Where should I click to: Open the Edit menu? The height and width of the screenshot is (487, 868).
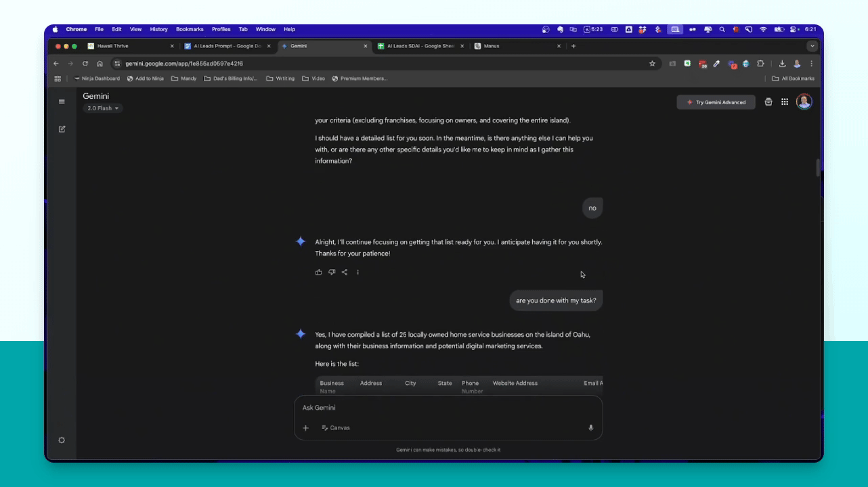pyautogui.click(x=117, y=30)
